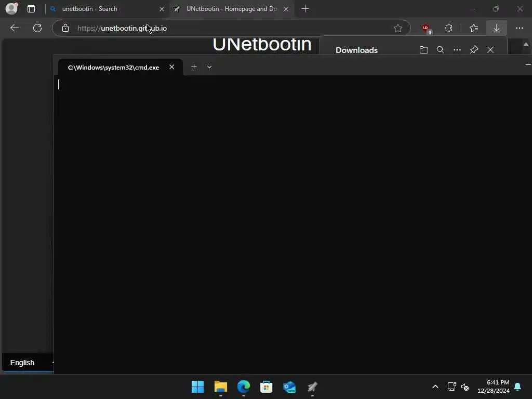Pin the Downloads panel

coord(474,50)
